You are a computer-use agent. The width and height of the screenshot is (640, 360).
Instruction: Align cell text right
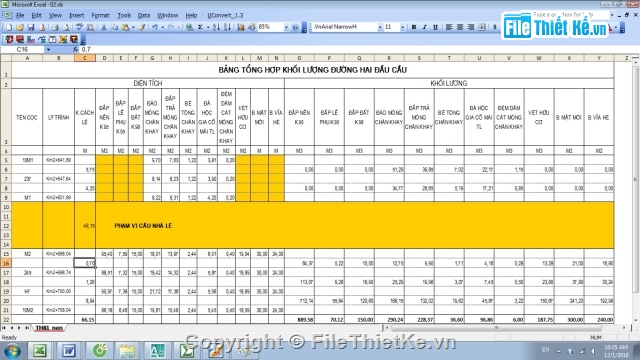tap(471, 27)
